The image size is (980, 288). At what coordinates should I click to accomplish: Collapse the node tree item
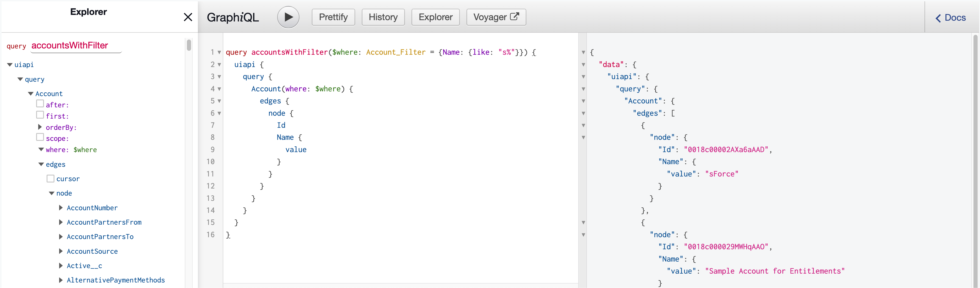(52, 193)
